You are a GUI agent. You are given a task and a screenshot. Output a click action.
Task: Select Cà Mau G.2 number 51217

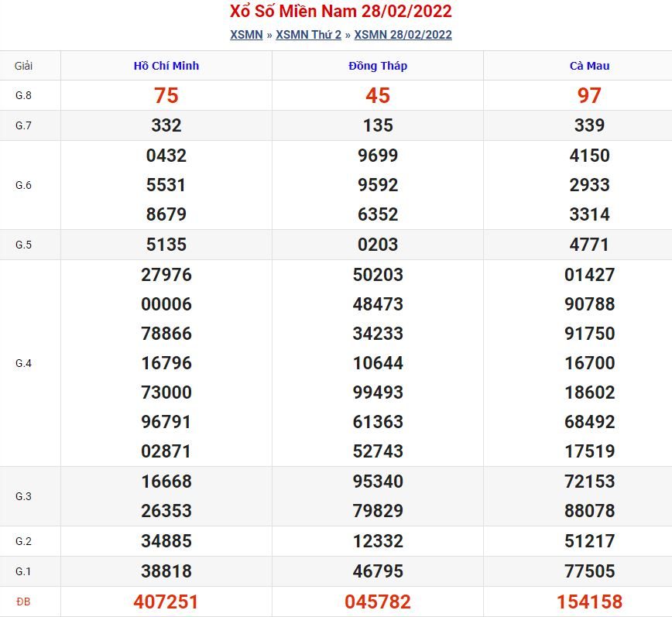pos(590,541)
